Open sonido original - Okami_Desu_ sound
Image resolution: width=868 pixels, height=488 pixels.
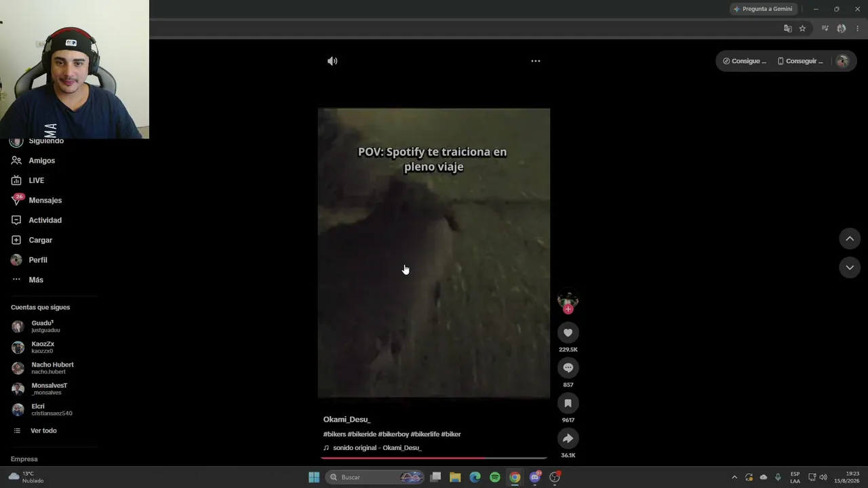[x=377, y=448]
